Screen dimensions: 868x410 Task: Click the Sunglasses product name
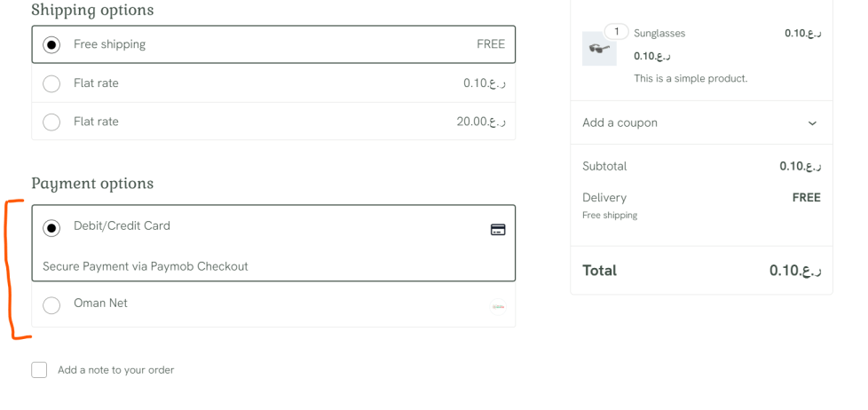click(x=659, y=34)
